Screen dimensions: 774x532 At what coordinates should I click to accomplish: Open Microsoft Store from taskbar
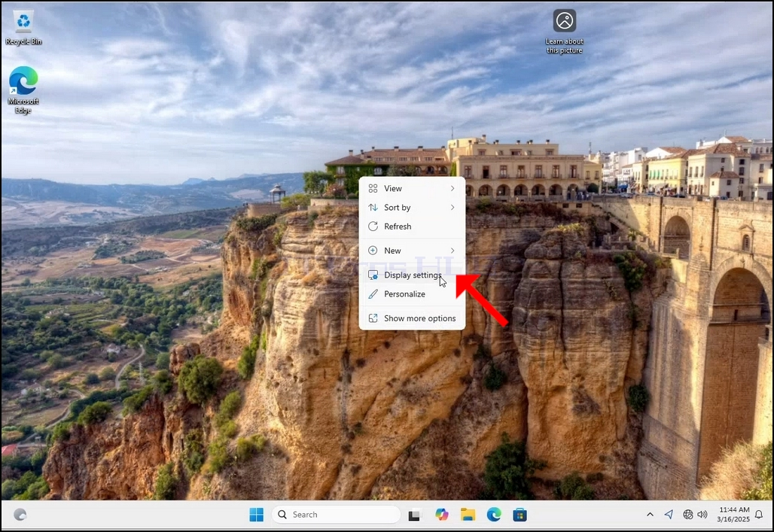[x=520, y=515]
